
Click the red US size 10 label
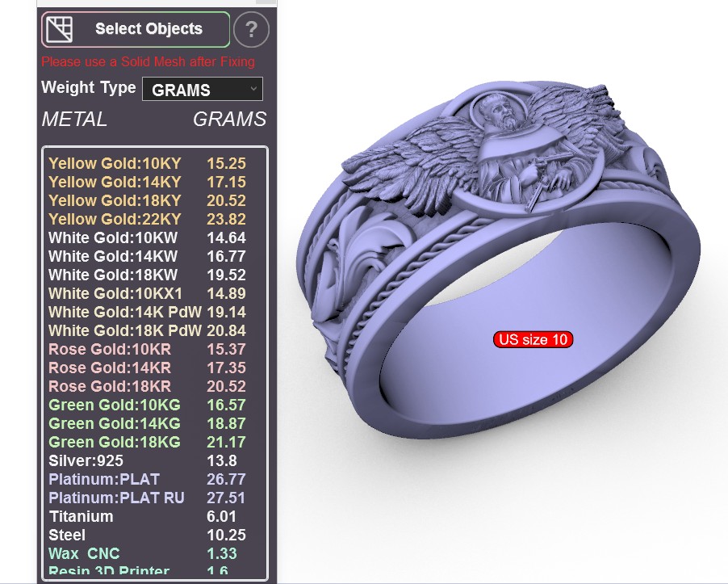[533, 339]
